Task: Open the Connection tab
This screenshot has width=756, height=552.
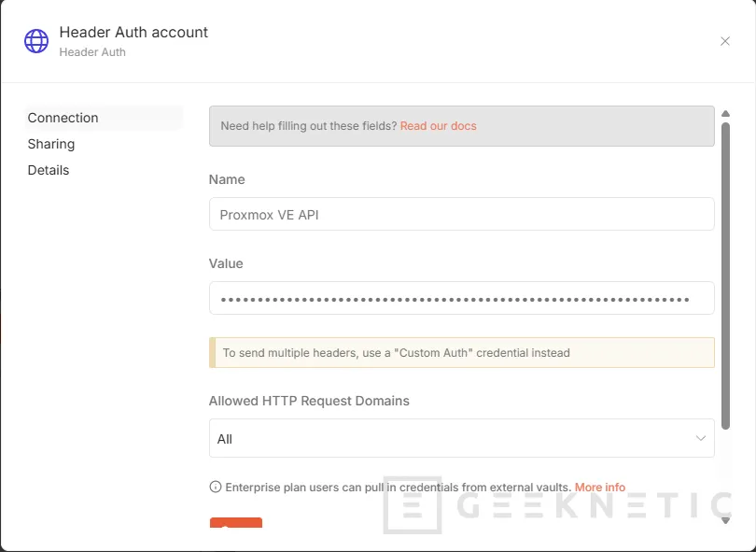Action: [63, 118]
